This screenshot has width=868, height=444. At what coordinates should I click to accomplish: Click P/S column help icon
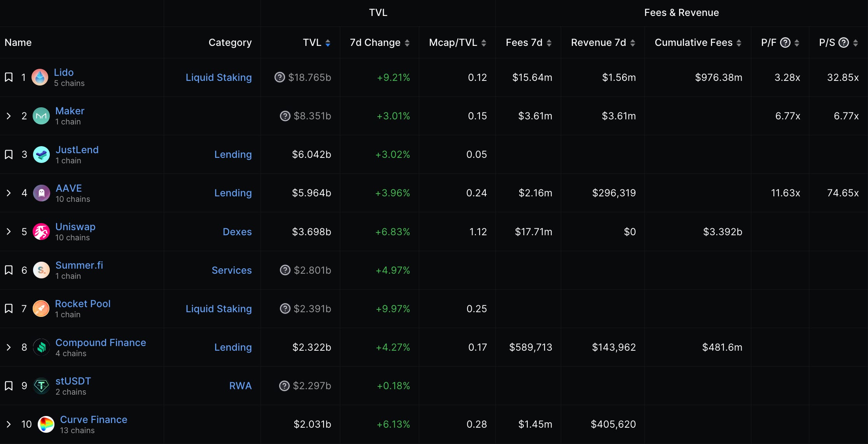tap(843, 42)
